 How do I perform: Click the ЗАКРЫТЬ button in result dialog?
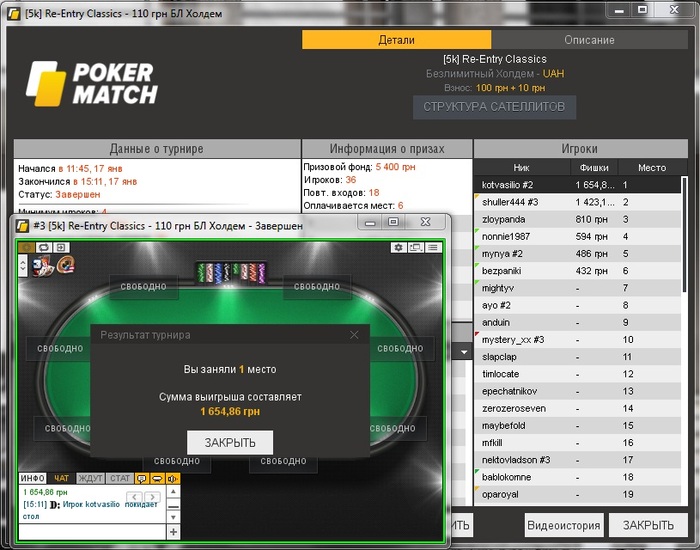(230, 442)
